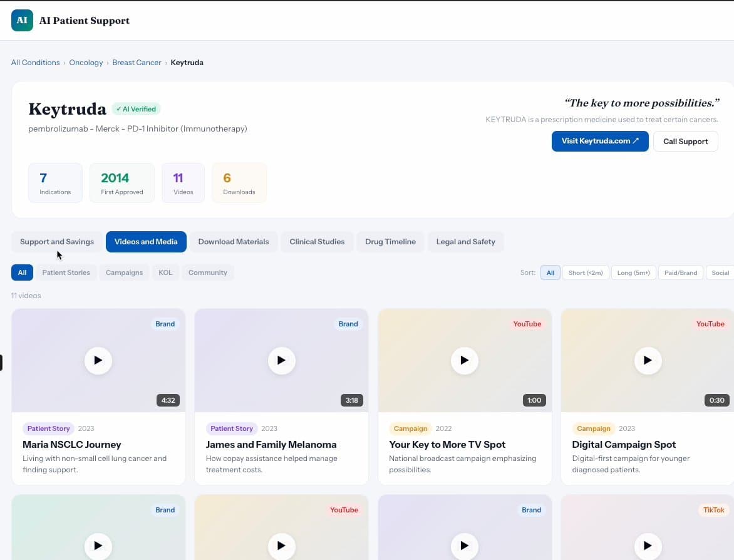Click the AI Patient Support logo icon
The width and height of the screenshot is (734, 560).
[22, 20]
